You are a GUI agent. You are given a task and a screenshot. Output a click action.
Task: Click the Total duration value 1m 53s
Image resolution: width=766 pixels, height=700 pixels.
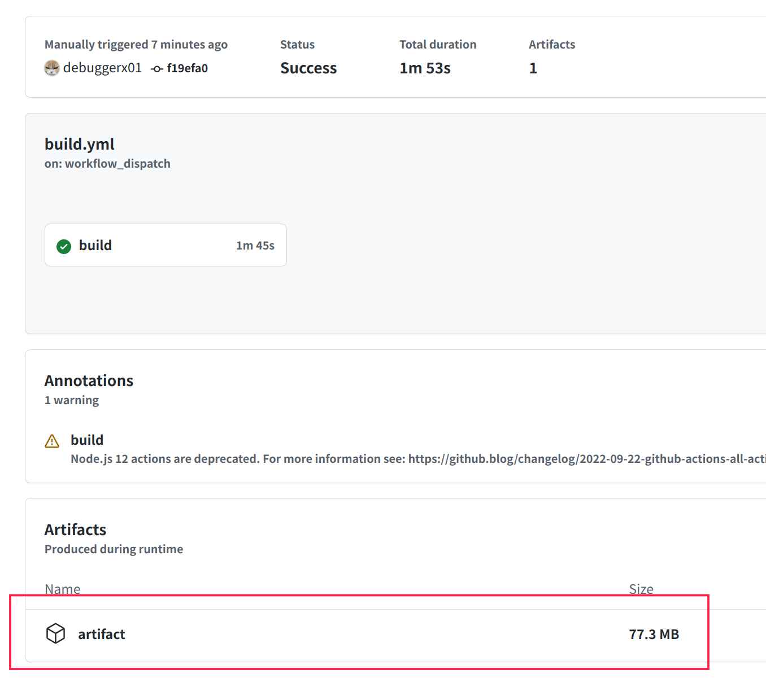[x=425, y=68]
